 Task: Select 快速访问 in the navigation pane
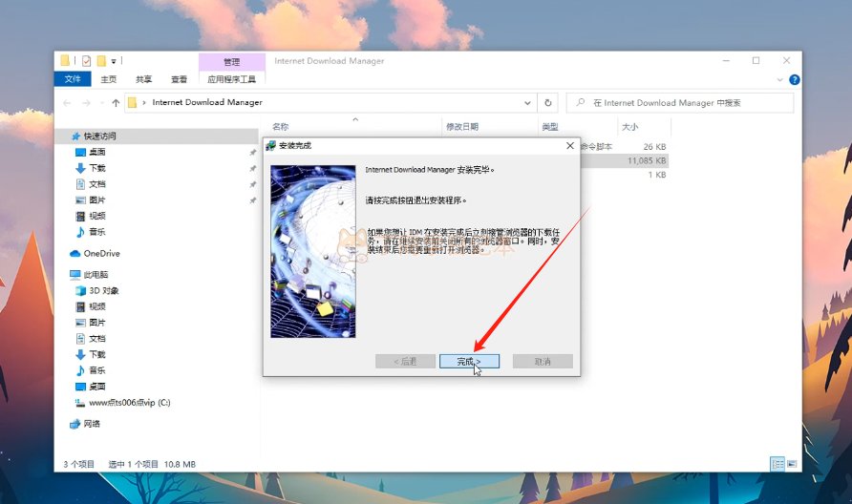(x=100, y=136)
